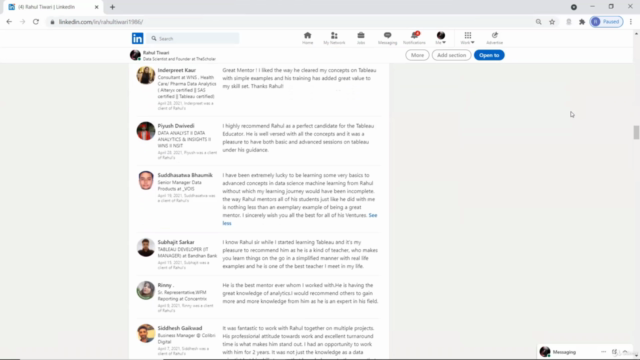Screen dimensions: 640x360
Task: Open a new browser tab
Action: [112, 7]
